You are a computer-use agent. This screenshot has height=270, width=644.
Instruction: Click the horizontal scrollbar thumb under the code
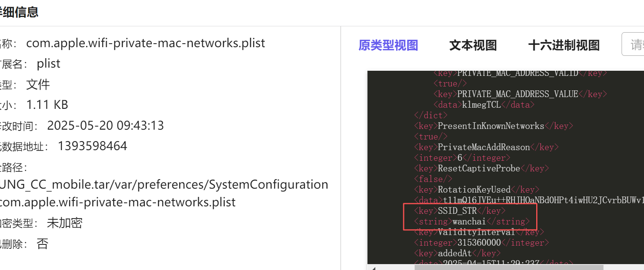[508, 267]
